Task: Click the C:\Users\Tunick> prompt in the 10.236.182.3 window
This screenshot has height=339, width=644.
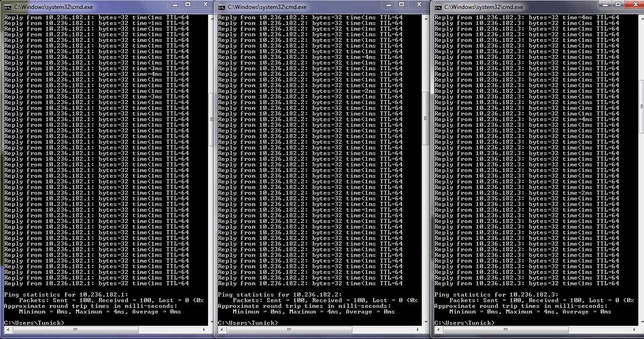Action: (x=464, y=323)
